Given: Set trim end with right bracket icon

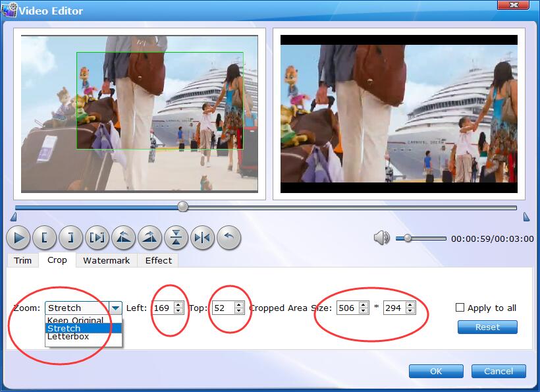Looking at the screenshot, I should tap(70, 238).
